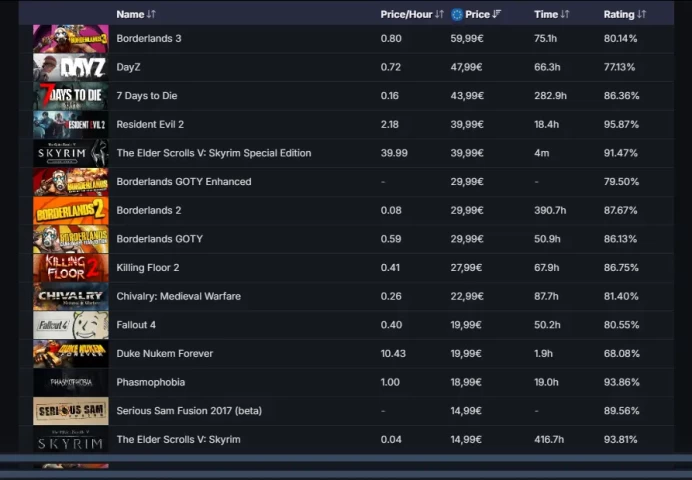Click the 27,99€ price of Killing Floor 2
692x480 pixels.
click(466, 268)
